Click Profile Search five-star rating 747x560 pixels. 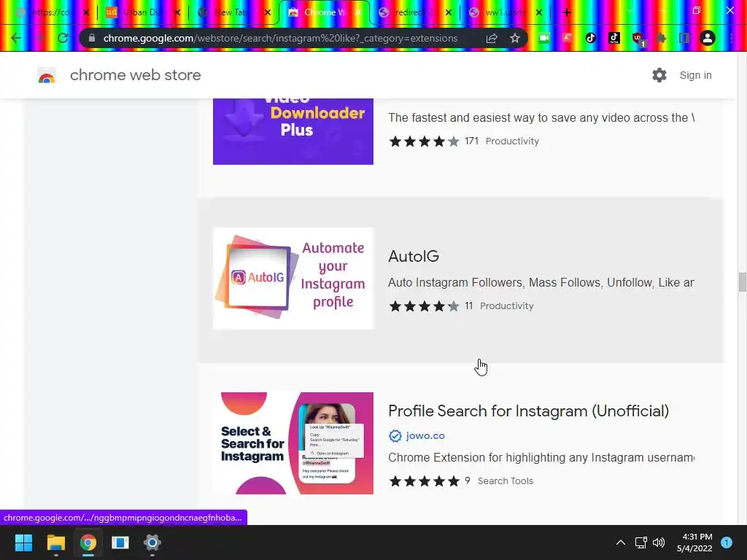(424, 481)
